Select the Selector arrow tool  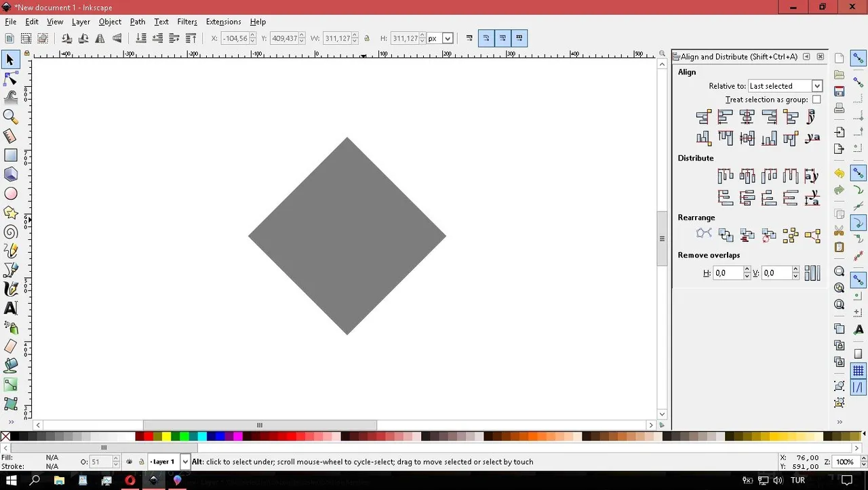(x=10, y=60)
